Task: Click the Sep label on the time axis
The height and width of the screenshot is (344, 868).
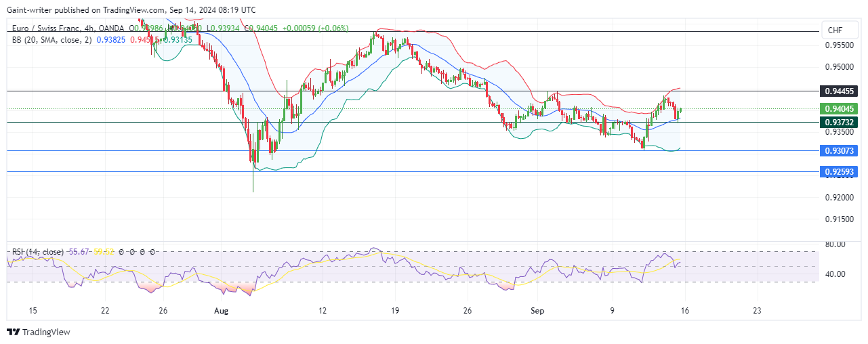Action: [539, 311]
